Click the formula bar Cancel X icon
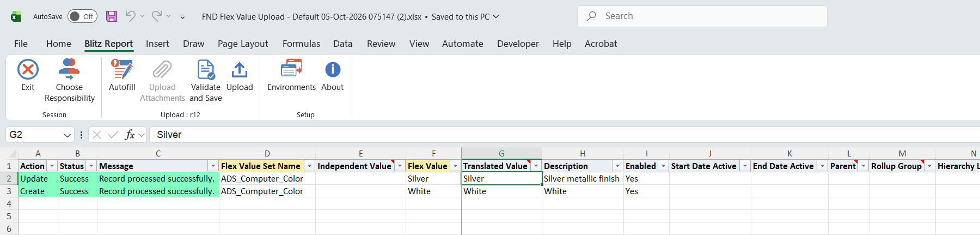 (x=97, y=135)
